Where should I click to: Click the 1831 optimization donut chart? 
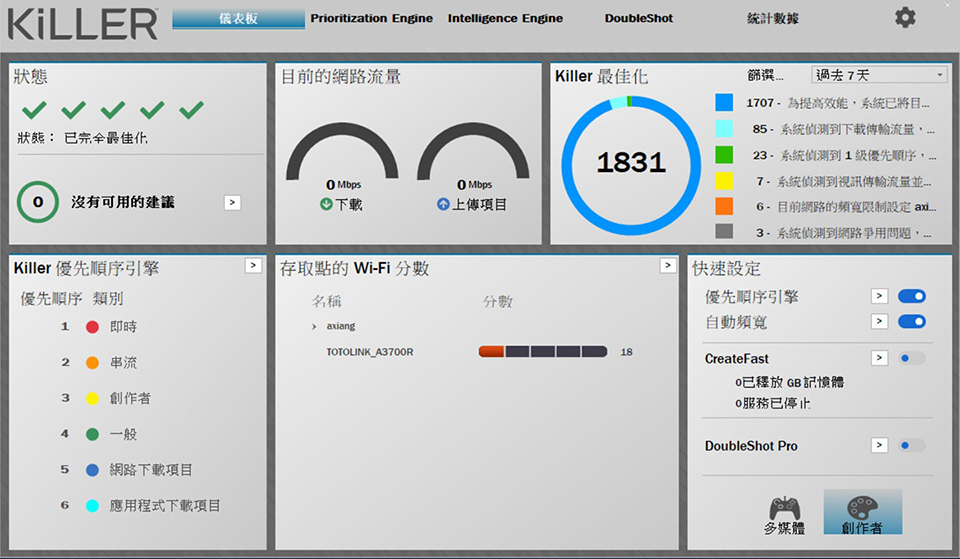tap(631, 165)
